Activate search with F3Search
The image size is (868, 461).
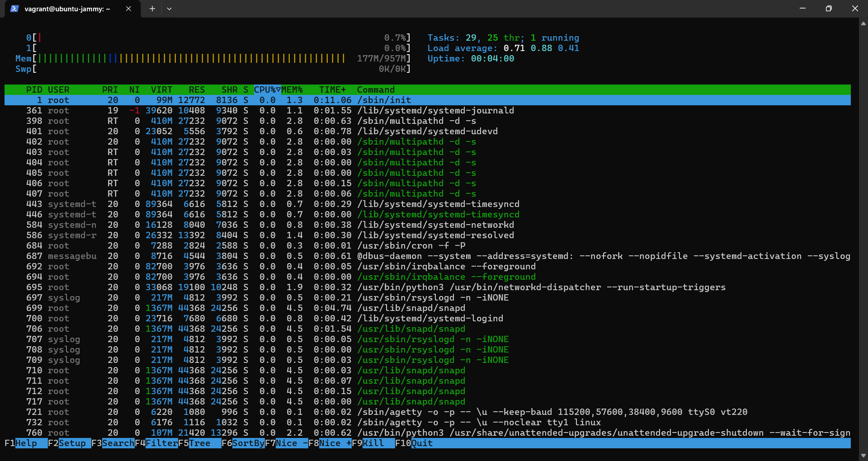[113, 443]
